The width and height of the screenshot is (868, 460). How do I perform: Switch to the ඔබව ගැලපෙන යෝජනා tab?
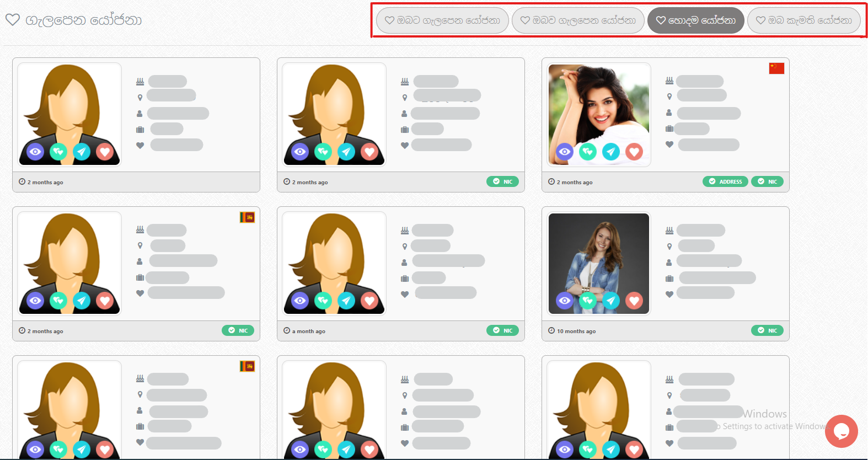click(578, 20)
